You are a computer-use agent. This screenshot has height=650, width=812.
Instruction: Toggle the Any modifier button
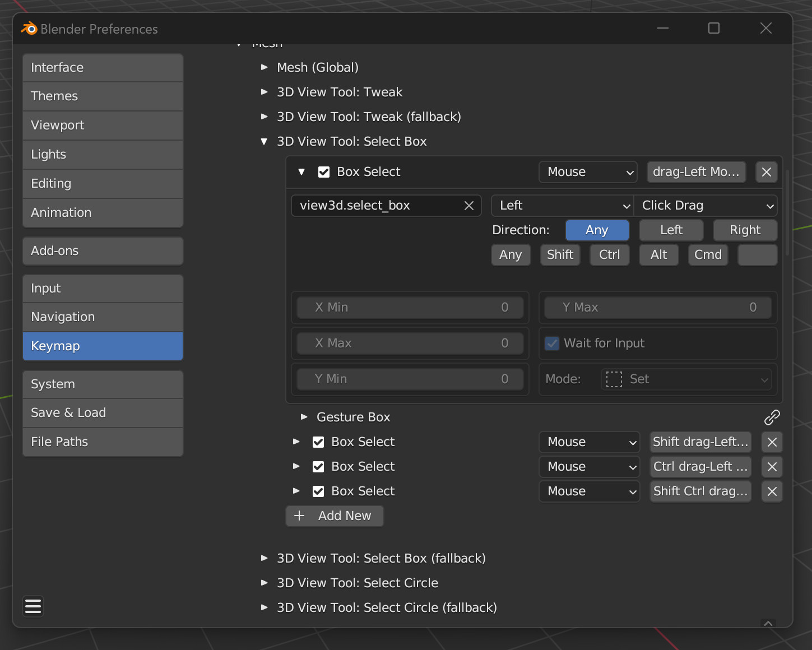(x=511, y=255)
